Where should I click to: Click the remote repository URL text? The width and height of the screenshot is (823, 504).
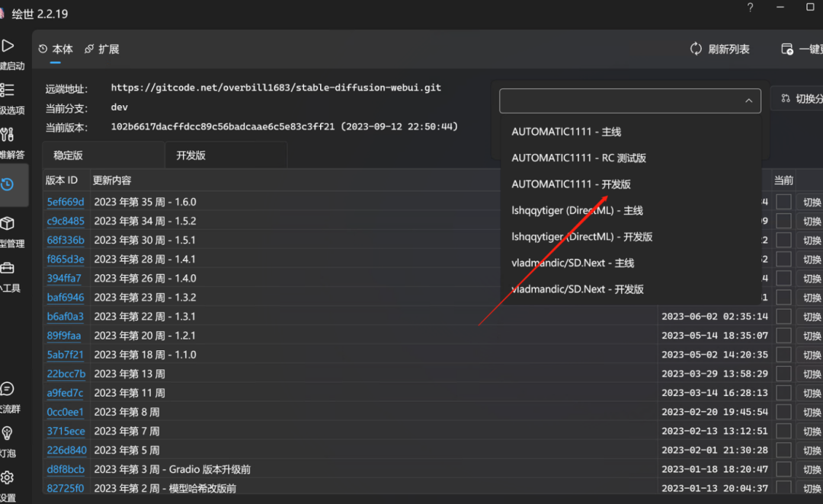pyautogui.click(x=276, y=88)
